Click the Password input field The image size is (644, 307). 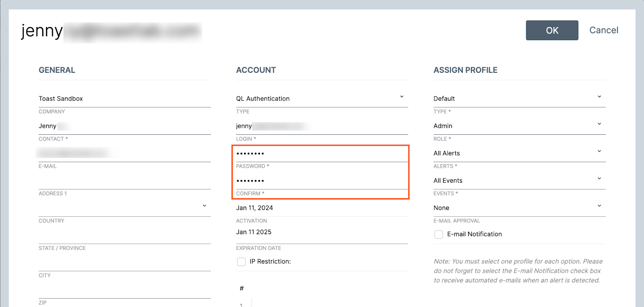tap(321, 153)
